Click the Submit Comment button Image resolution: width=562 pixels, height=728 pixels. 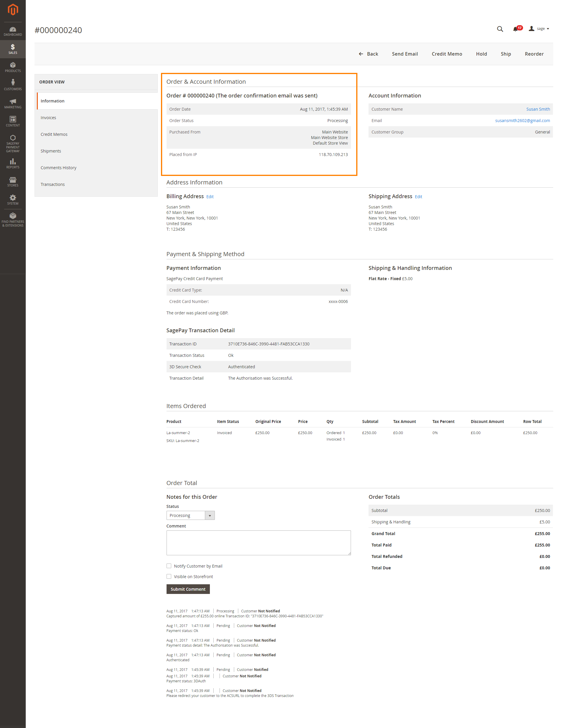pyautogui.click(x=188, y=589)
